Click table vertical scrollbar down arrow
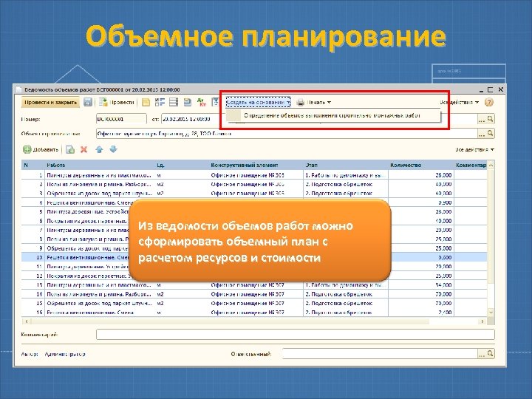 pos(491,312)
